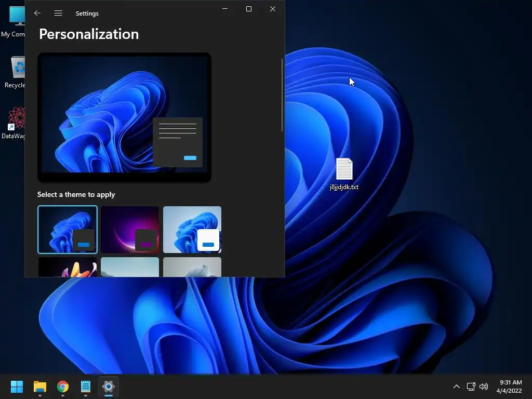Click the Personalization page heading
Viewport: 532px width, 399px height.
tap(89, 34)
